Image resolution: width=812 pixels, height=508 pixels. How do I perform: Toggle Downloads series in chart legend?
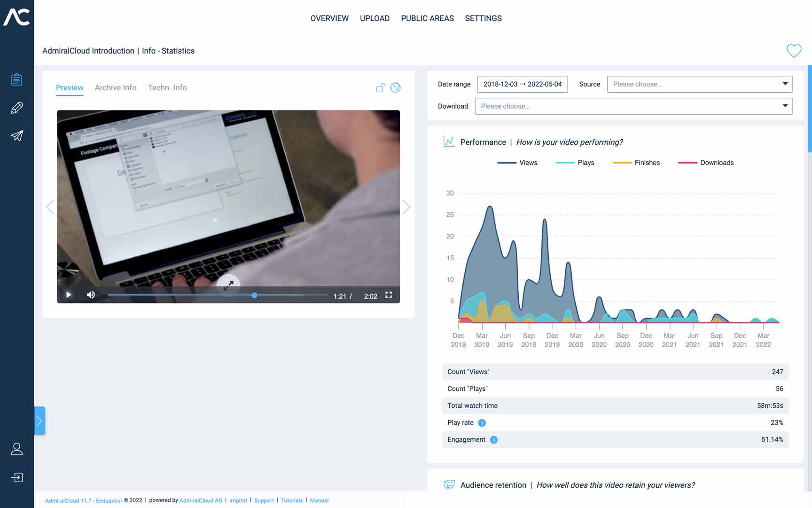click(x=706, y=163)
